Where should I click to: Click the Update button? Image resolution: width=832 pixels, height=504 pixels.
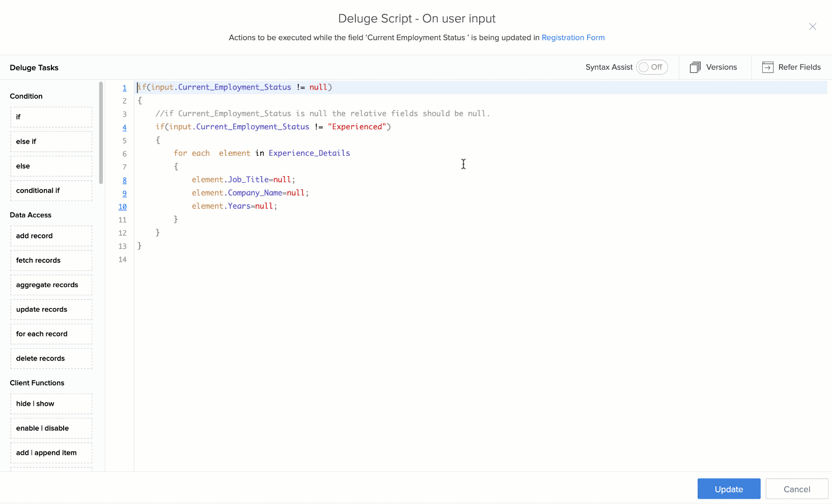click(728, 489)
